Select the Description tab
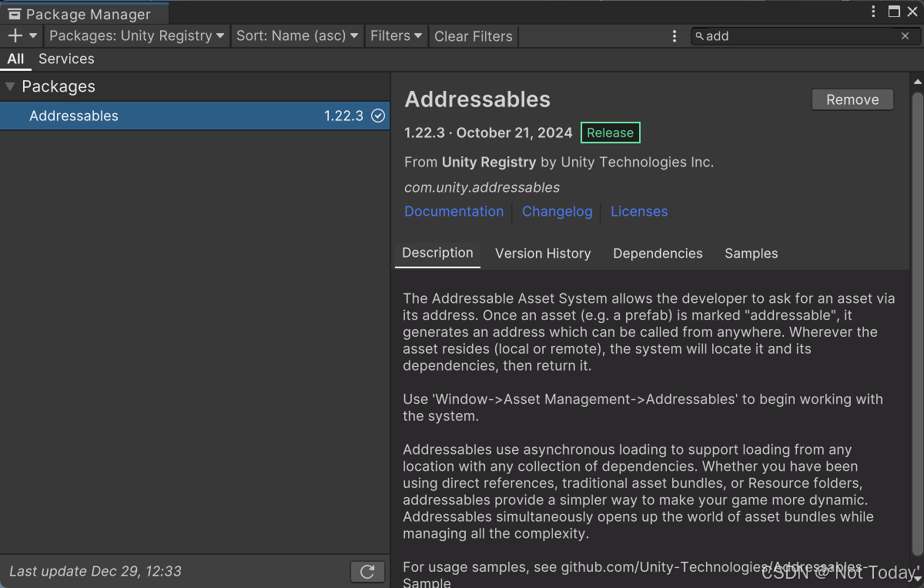Viewport: 924px width, 588px height. click(x=437, y=254)
